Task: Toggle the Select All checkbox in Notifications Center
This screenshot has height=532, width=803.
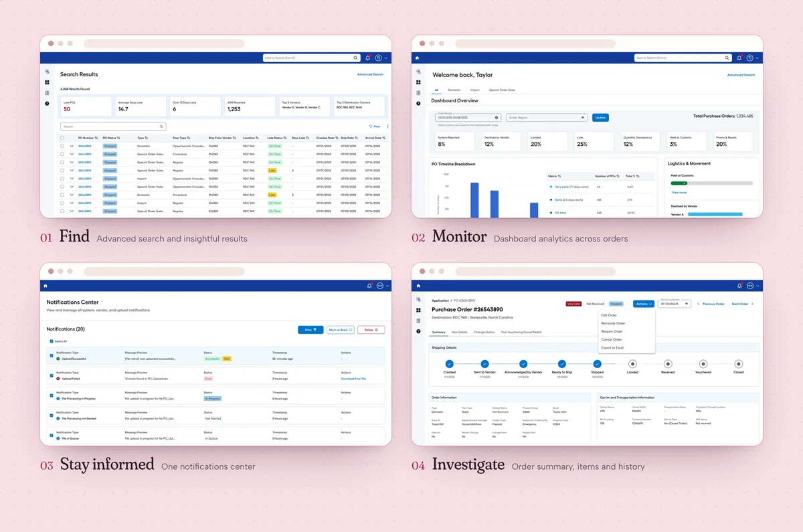Action: (x=52, y=341)
